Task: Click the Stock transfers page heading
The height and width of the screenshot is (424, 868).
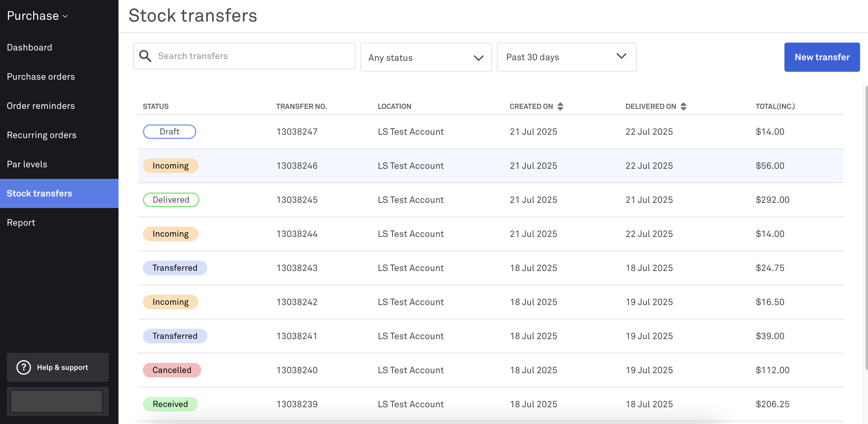Action: pyautogui.click(x=193, y=16)
